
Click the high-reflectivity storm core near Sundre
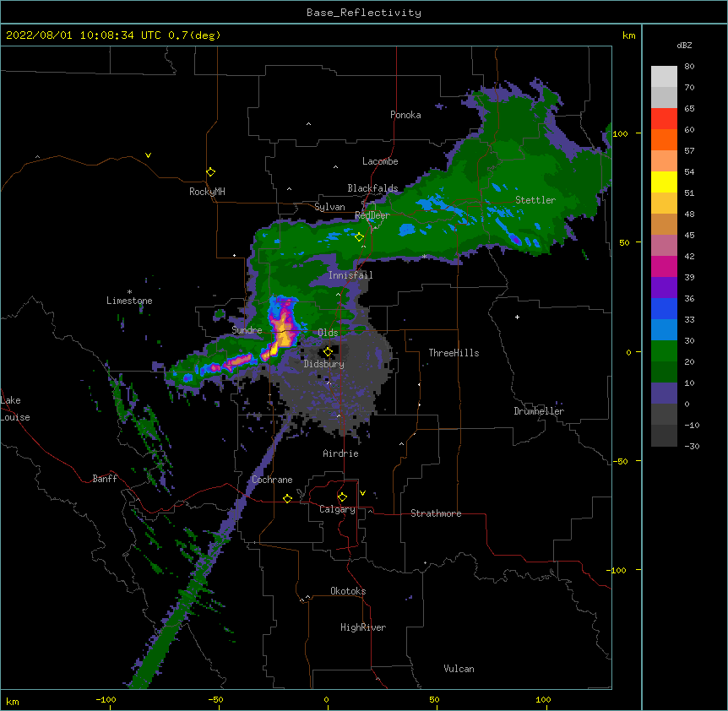point(283,328)
